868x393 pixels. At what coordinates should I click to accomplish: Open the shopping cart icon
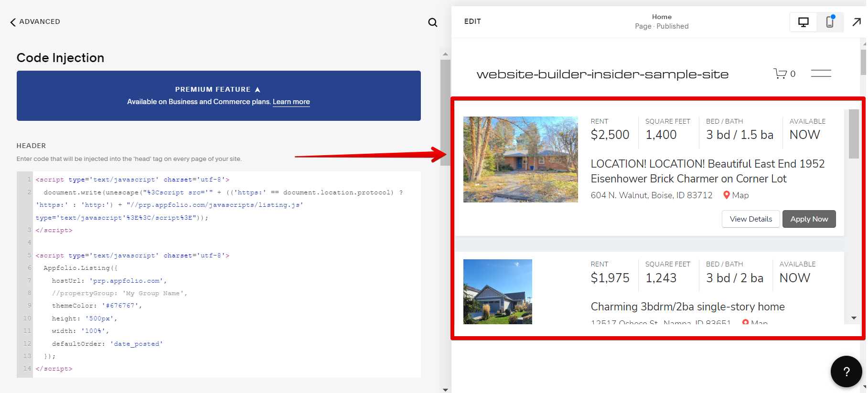tap(781, 74)
